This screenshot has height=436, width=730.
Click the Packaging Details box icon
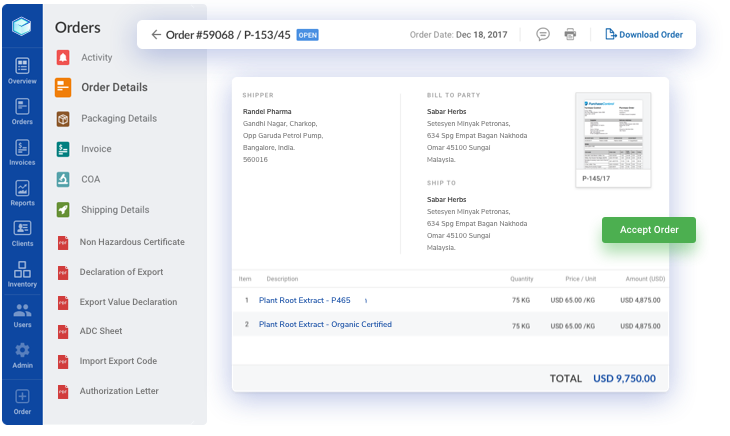coord(63,119)
